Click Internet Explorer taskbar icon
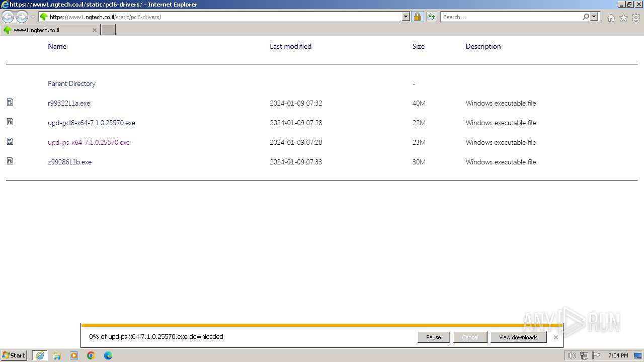The width and height of the screenshot is (644, 362). pyautogui.click(x=40, y=355)
